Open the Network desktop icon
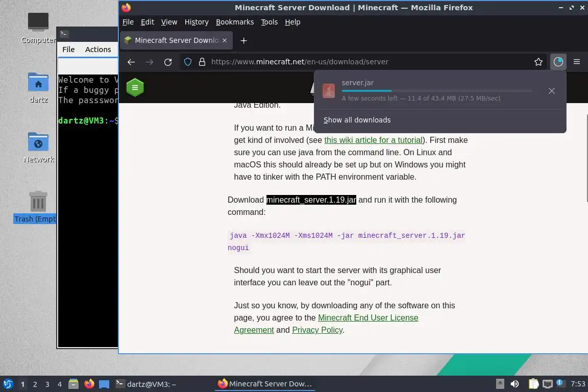Image resolution: width=588 pixels, height=392 pixels. coord(38,148)
